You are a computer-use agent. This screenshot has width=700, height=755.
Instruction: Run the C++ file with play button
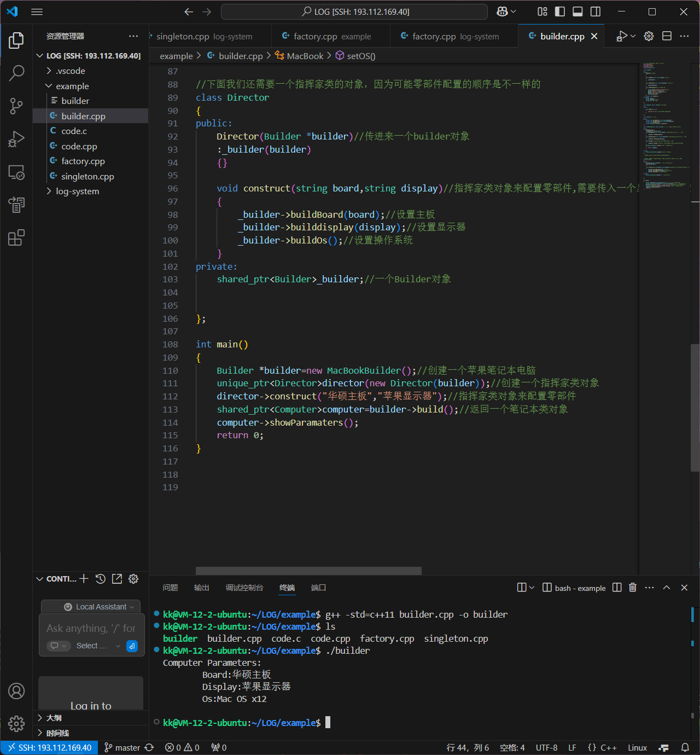pyautogui.click(x=622, y=36)
